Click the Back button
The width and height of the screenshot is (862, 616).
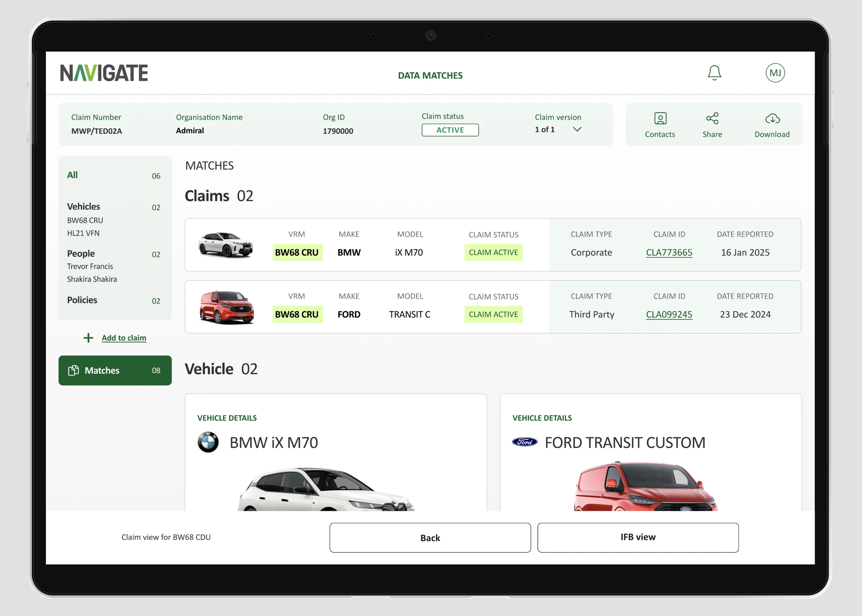pyautogui.click(x=430, y=538)
